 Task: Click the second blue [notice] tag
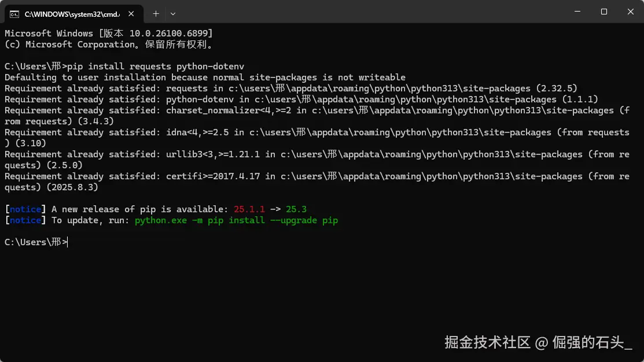[25, 220]
